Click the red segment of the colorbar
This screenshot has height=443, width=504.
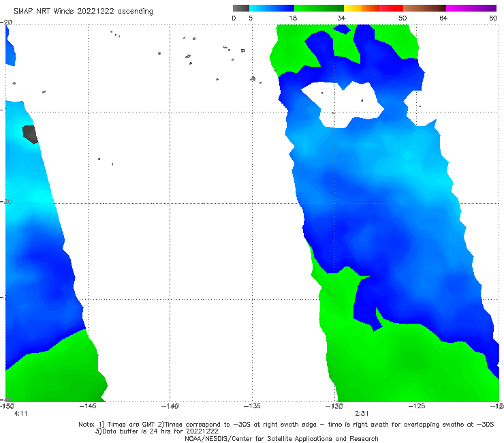click(x=391, y=8)
